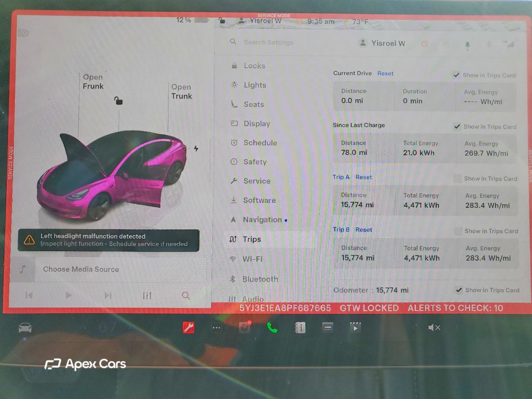
Task: Tap the seat icon beside Seats
Action: (x=234, y=104)
